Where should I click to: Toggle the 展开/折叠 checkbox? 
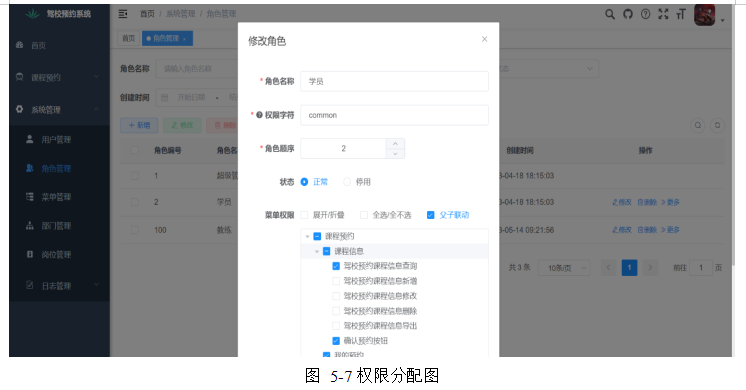pyautogui.click(x=304, y=215)
